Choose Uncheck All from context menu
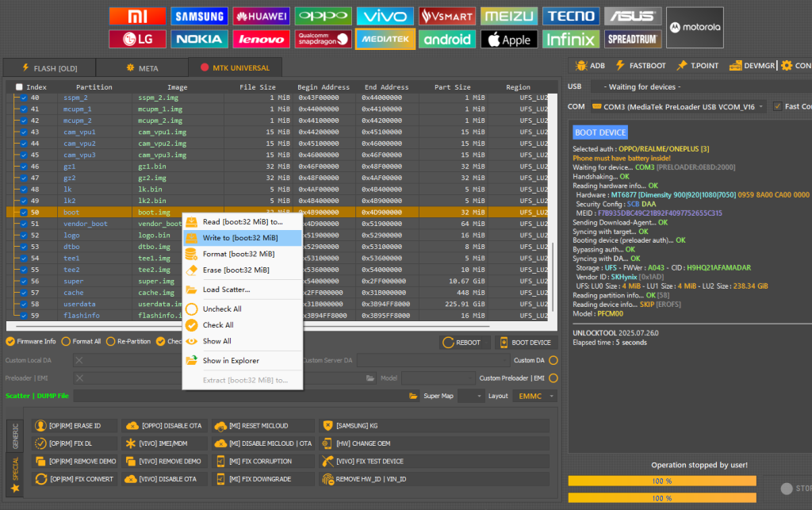Image resolution: width=812 pixels, height=510 pixels. [243, 309]
